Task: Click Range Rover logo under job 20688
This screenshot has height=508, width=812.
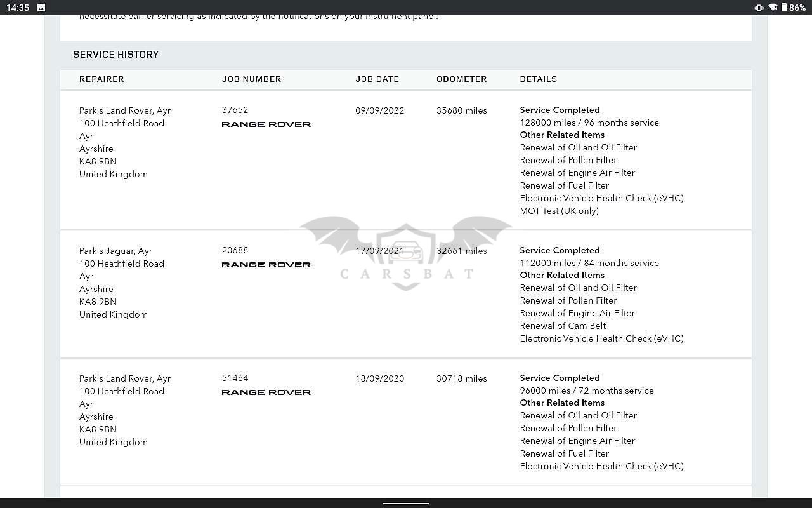Action: (266, 265)
